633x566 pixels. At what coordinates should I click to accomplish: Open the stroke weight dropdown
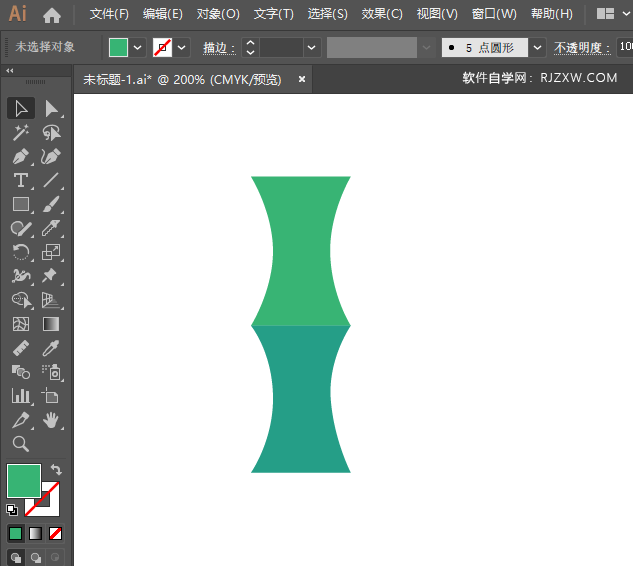[312, 47]
